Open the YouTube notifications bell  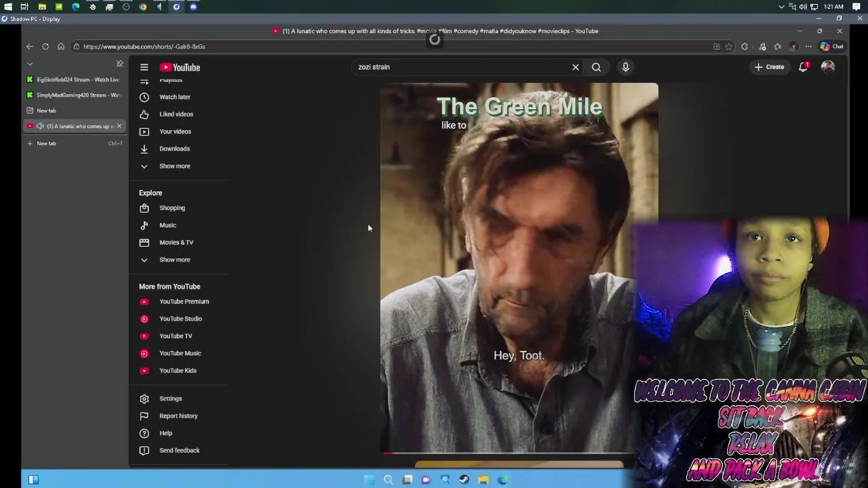click(x=804, y=67)
